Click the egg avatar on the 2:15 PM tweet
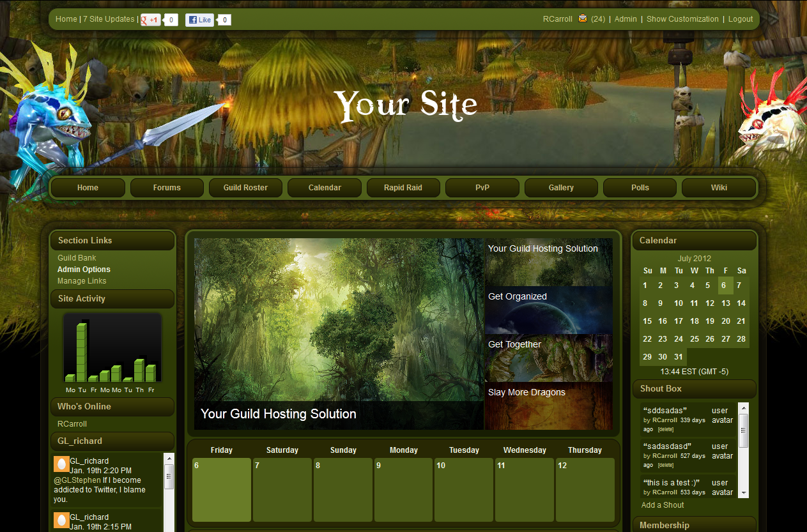Screen dimensions: 807x532 (61, 520)
